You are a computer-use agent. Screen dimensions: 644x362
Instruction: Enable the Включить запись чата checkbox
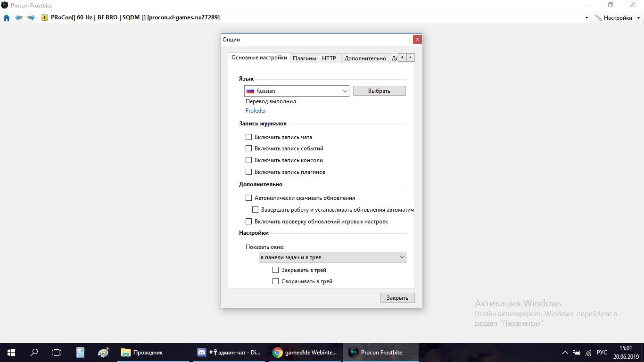point(249,137)
